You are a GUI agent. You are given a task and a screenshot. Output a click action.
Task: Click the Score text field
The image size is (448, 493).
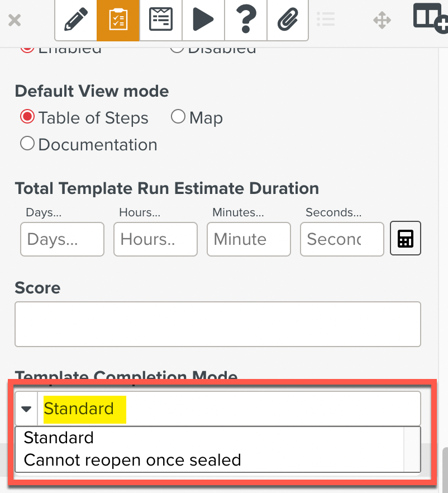click(x=217, y=324)
